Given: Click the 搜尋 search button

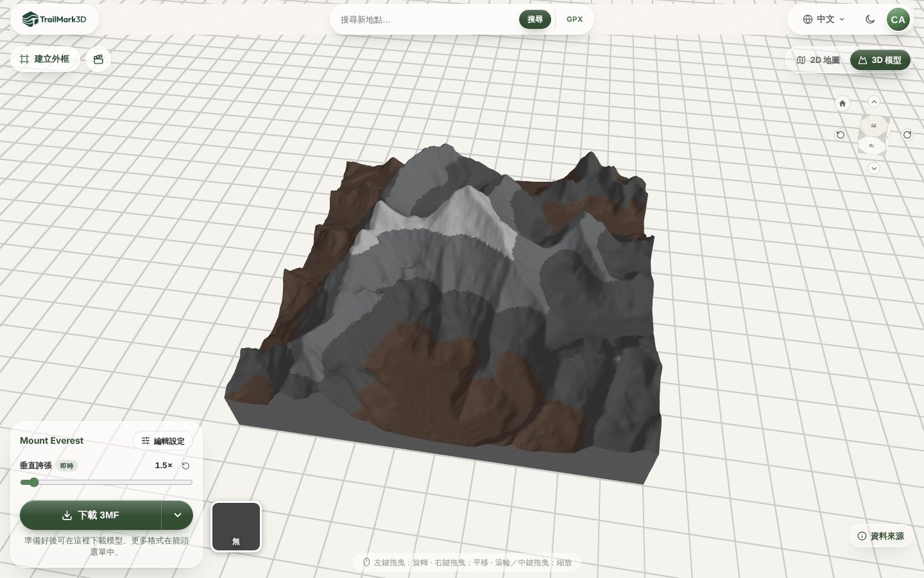Looking at the screenshot, I should 535,19.
